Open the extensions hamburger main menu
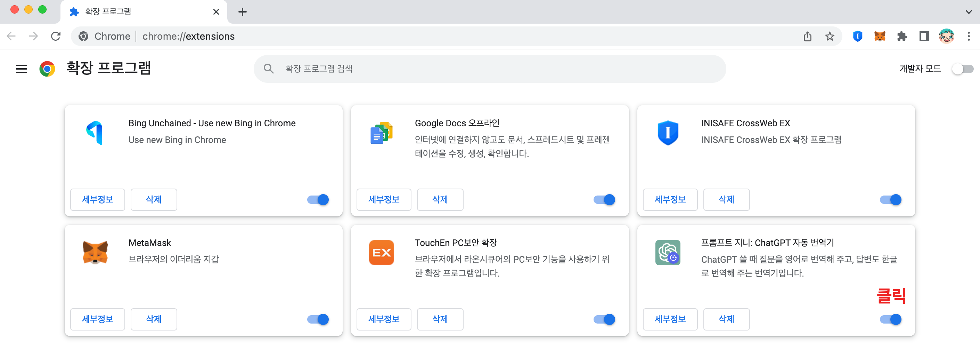This screenshot has width=980, height=350. pyautogui.click(x=21, y=69)
